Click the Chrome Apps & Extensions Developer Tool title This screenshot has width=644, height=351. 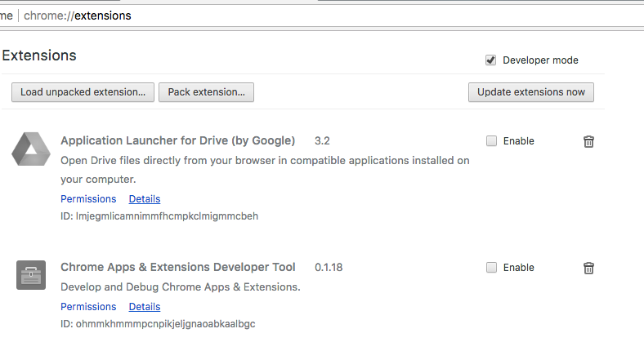pos(177,267)
